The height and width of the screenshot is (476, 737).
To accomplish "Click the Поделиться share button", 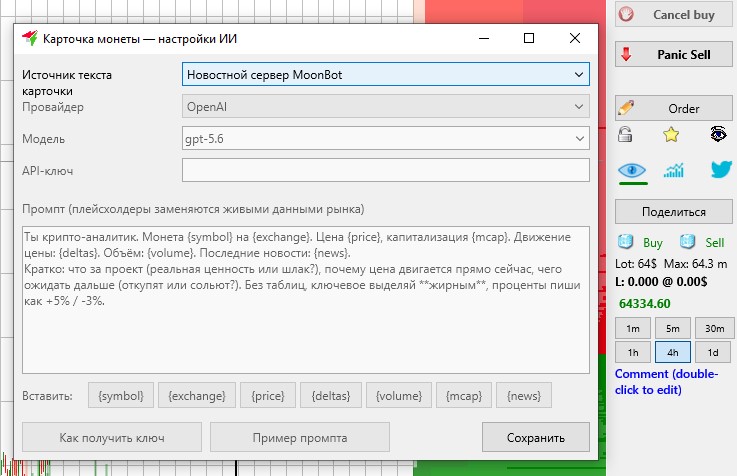I will pos(674,211).
